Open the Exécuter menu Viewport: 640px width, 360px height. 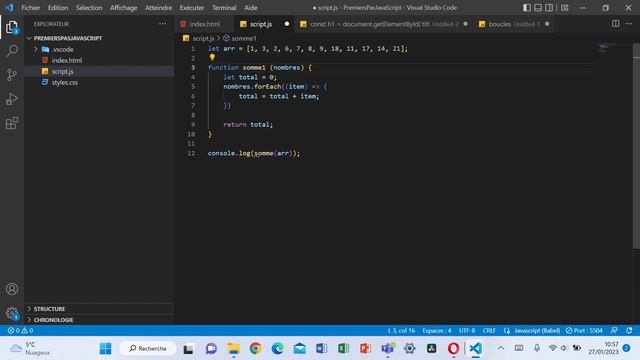192,8
